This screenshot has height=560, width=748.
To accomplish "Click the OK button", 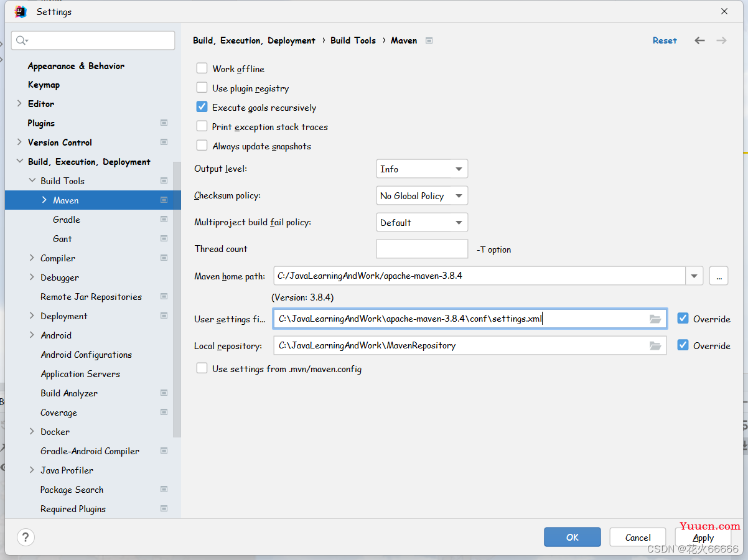I will (x=573, y=537).
